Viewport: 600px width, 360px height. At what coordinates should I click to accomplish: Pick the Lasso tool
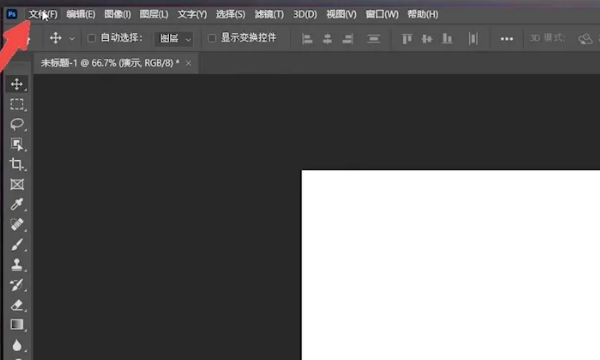17,124
